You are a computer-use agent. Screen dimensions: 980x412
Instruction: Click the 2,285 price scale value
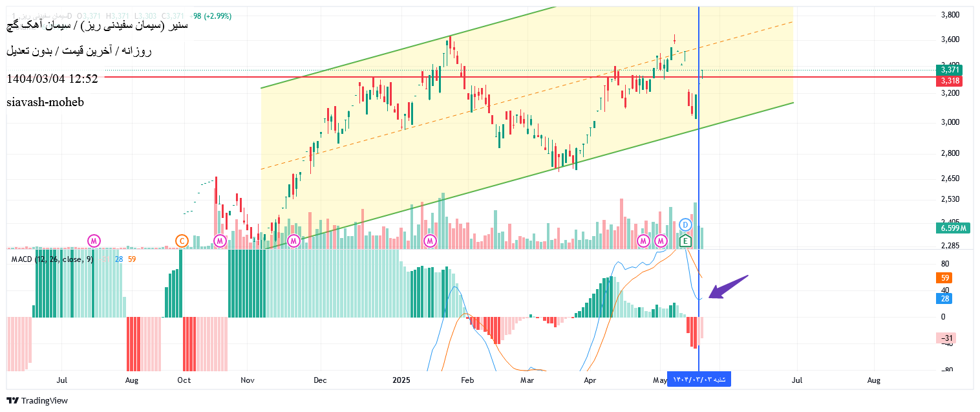pos(950,245)
